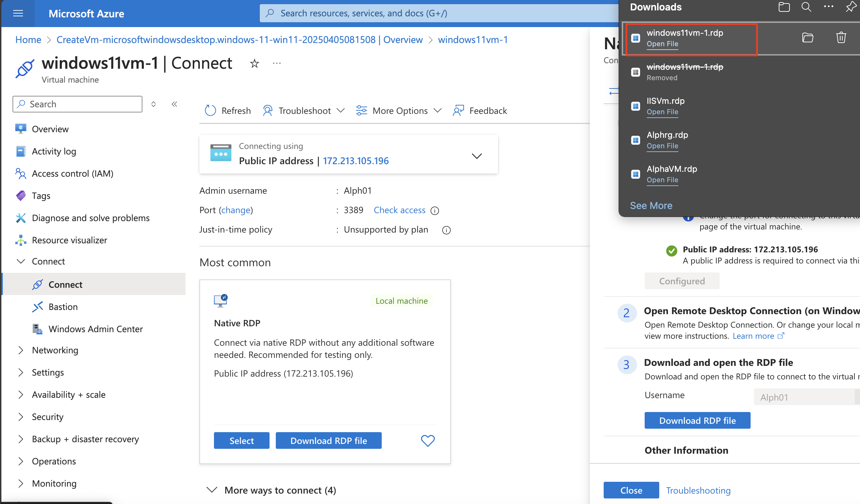Show windows11vm-1.rdp in folder

tap(808, 38)
